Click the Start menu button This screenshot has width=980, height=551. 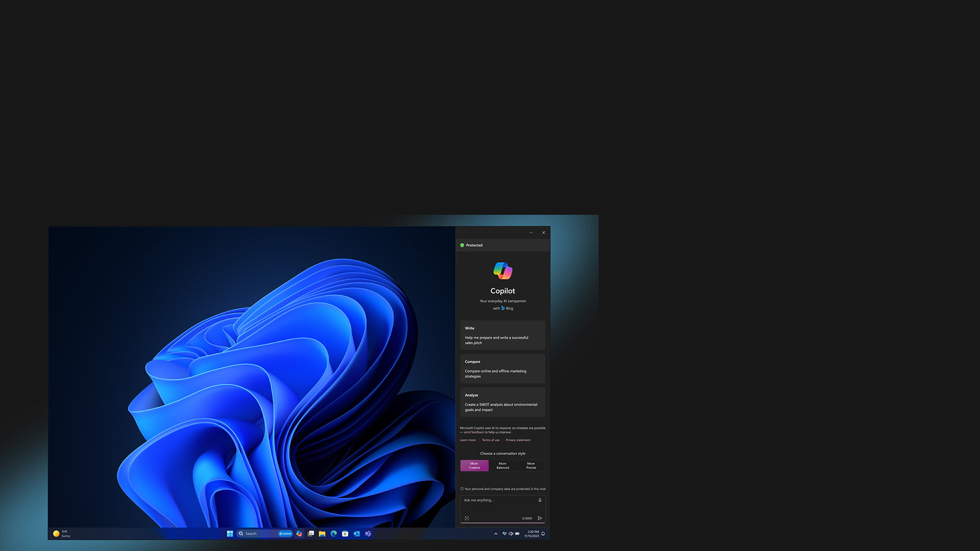[x=230, y=534]
